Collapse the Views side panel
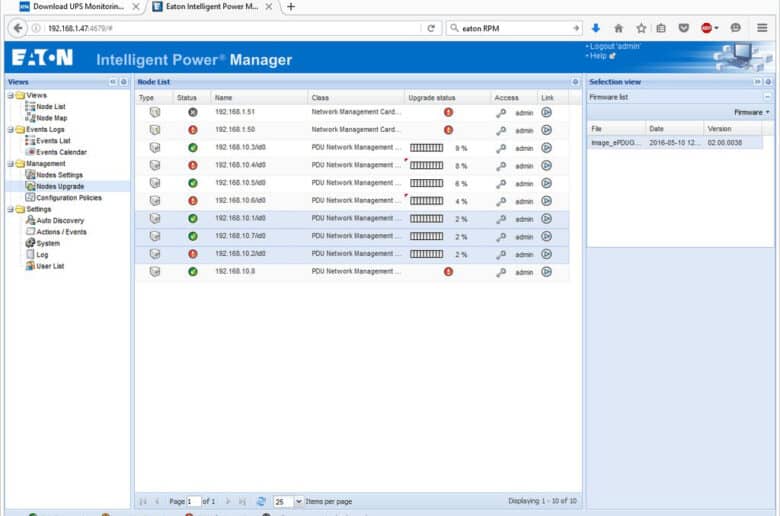 pos(113,82)
